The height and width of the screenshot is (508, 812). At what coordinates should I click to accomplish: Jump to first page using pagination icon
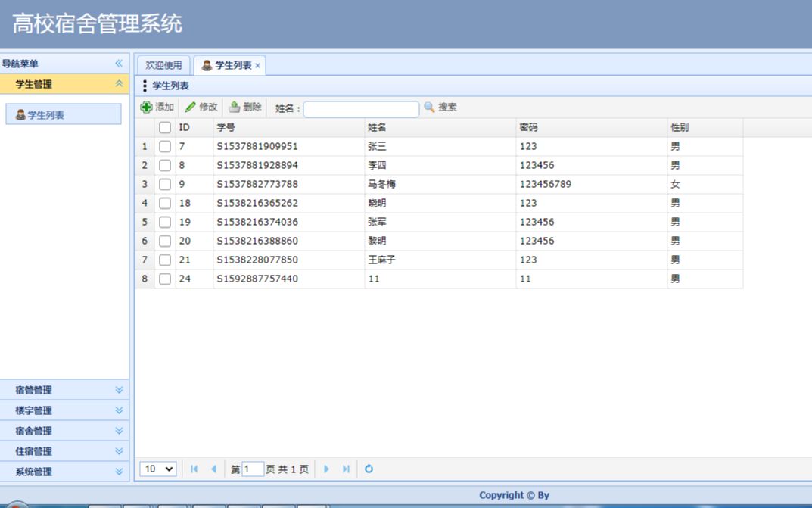pos(193,469)
